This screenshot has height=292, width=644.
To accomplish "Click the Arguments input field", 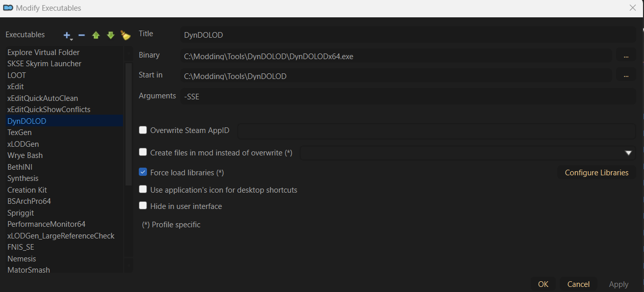I will pyautogui.click(x=408, y=96).
